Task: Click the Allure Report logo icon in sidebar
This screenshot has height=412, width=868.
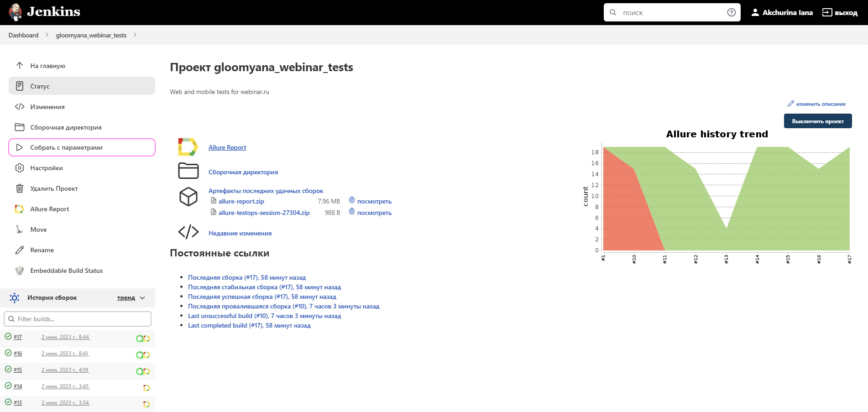Action: [x=20, y=209]
